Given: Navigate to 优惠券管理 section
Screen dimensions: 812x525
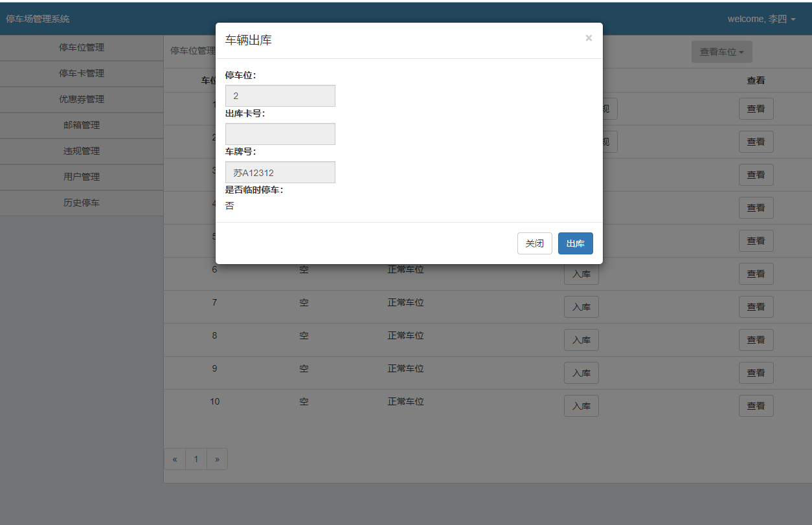Looking at the screenshot, I should (x=82, y=99).
